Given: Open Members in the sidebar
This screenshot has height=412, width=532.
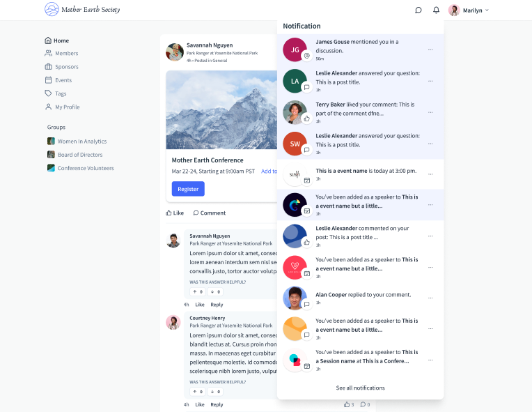Looking at the screenshot, I should tap(61, 53).
